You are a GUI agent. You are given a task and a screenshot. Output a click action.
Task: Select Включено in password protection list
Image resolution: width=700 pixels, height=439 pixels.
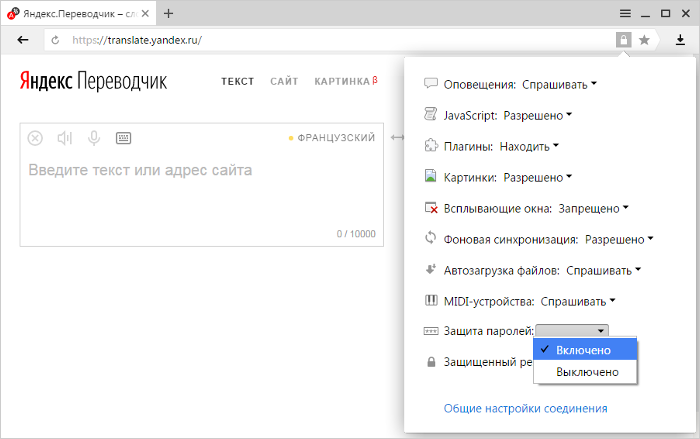[x=585, y=350]
